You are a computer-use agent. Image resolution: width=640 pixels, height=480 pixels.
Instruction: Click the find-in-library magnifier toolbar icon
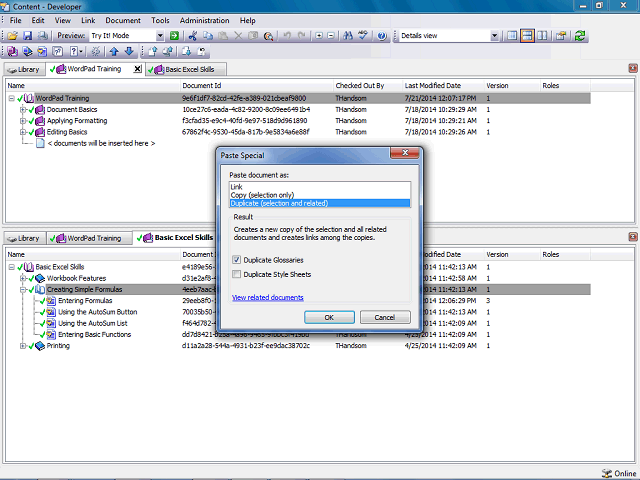268,36
